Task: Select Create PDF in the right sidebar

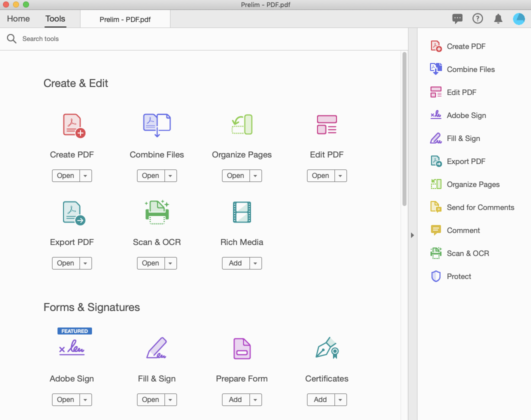Action: click(x=458, y=46)
